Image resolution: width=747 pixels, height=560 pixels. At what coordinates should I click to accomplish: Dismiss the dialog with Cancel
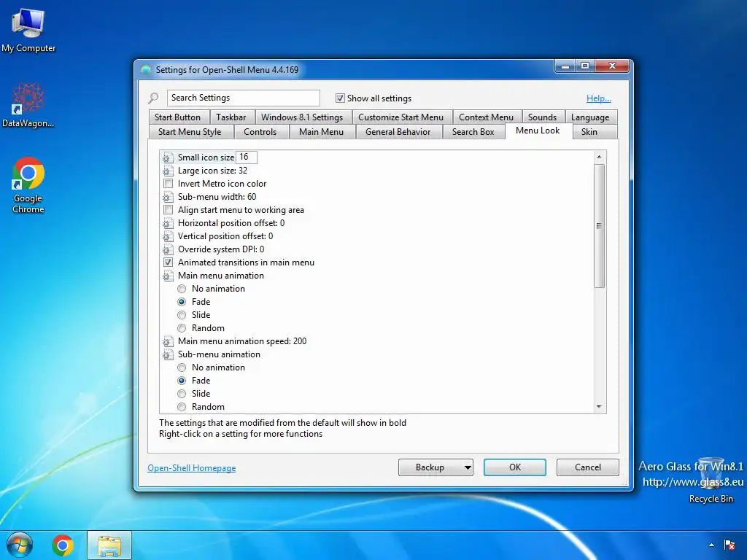588,467
